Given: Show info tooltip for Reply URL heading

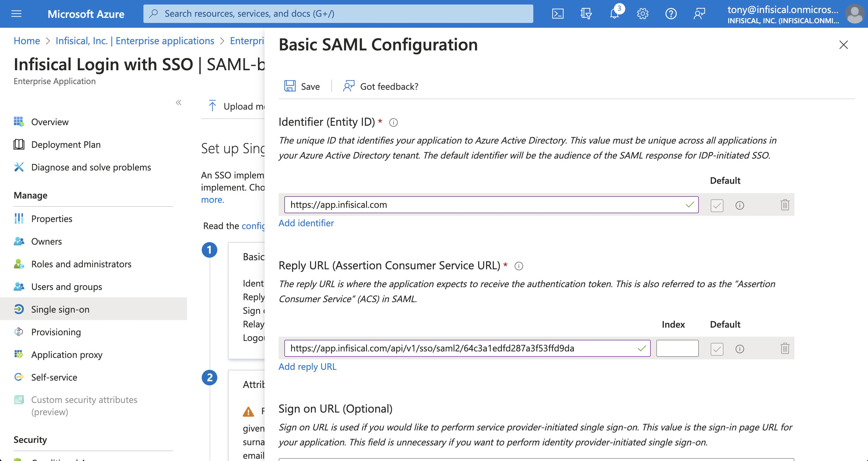Looking at the screenshot, I should click(x=519, y=266).
